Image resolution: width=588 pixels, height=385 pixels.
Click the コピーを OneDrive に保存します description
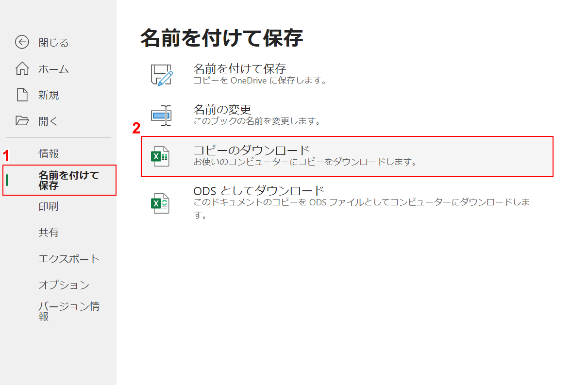coord(259,81)
